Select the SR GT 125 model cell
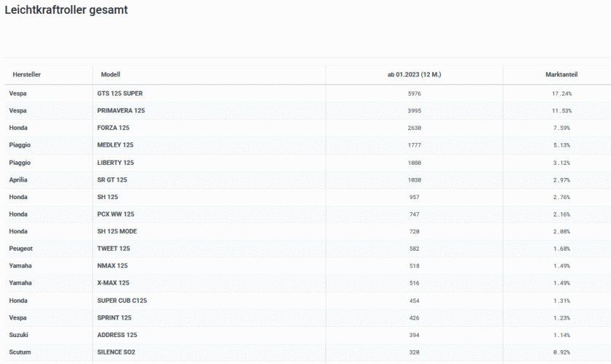The image size is (611, 364). point(112,180)
